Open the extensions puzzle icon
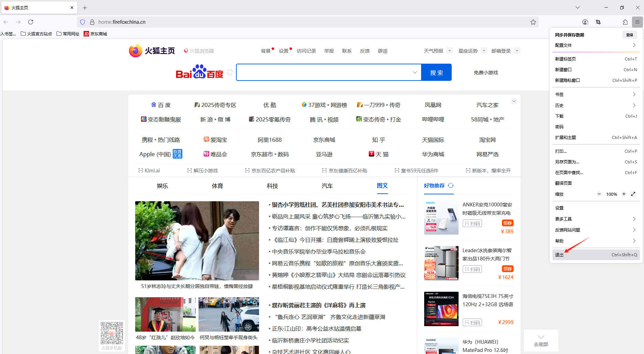Screen dimensions: 644x354 pyautogui.click(x=625, y=22)
